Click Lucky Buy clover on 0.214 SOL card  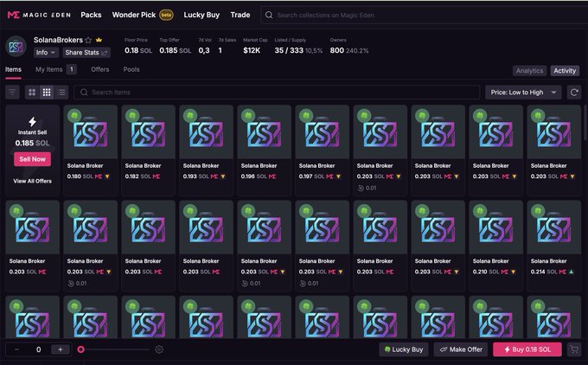point(538,211)
